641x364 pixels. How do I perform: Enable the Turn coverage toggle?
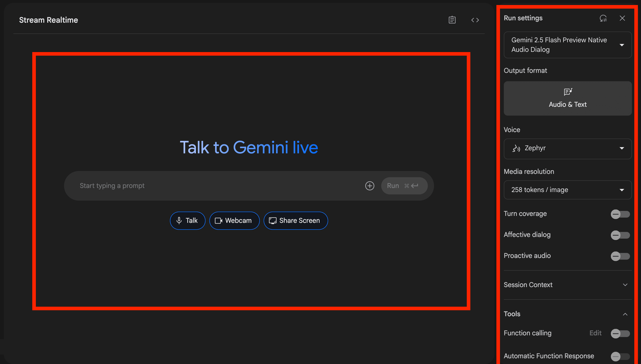620,214
